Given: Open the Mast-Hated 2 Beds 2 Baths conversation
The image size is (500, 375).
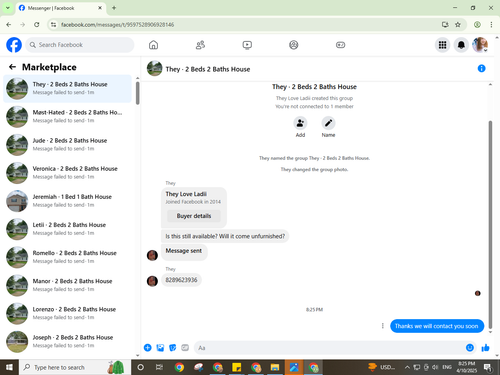Looking at the screenshot, I should tap(67, 116).
